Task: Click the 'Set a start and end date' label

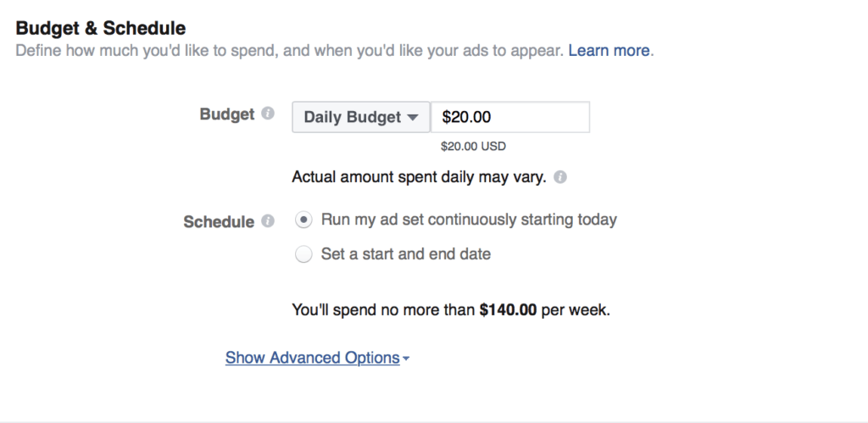Action: [406, 254]
